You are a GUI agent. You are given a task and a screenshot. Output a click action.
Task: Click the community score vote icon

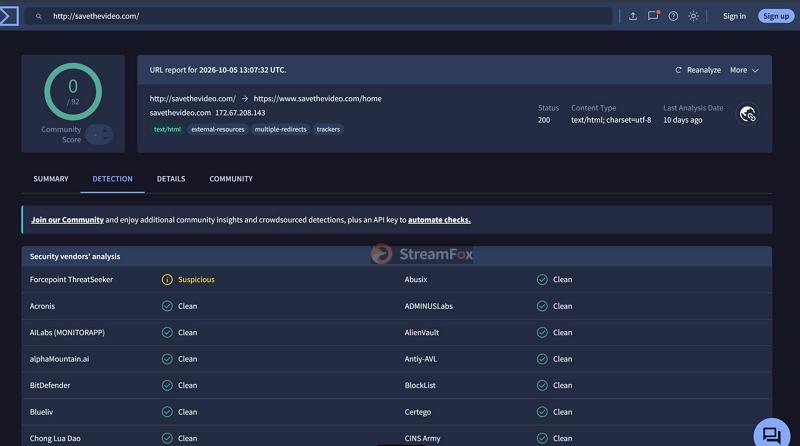pos(99,134)
